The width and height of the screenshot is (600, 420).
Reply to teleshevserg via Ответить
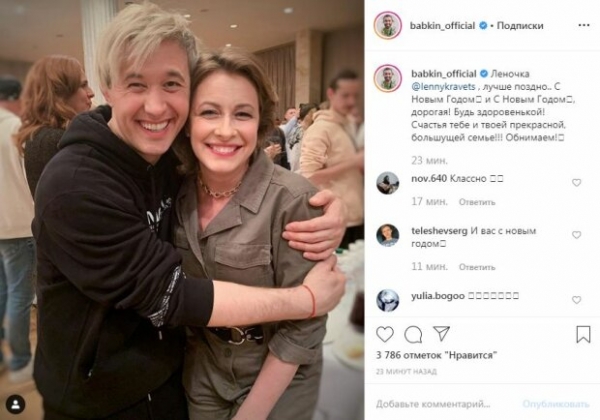pos(477,267)
